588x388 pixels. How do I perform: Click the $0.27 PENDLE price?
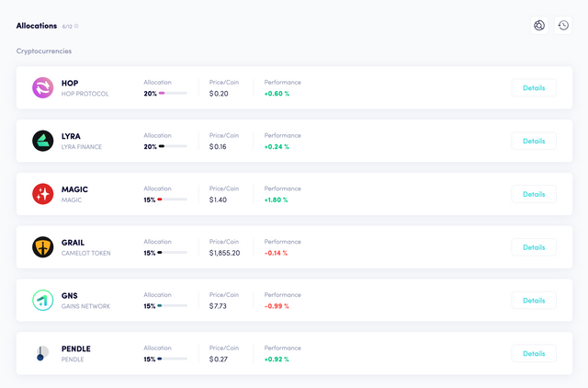click(x=219, y=359)
